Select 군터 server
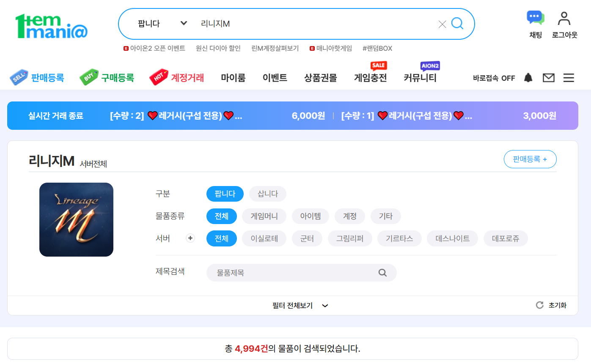Viewport: 591px width, 364px height. click(x=307, y=238)
